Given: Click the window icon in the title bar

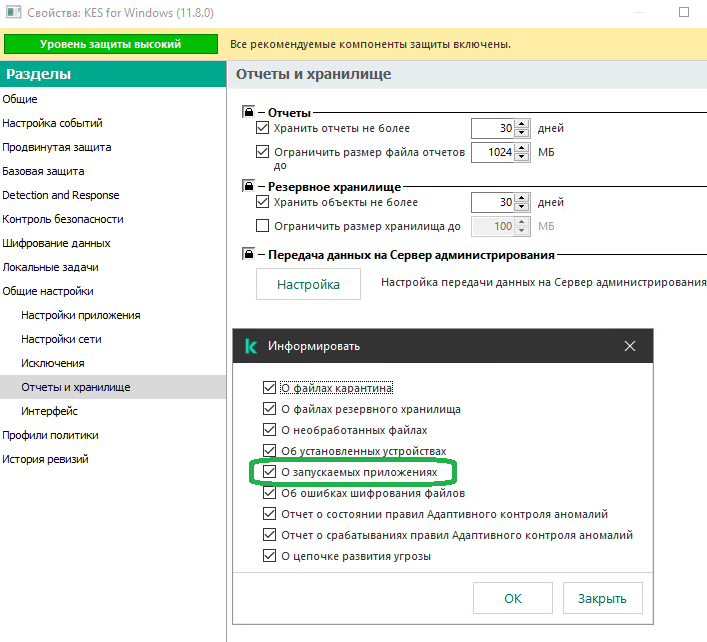Looking at the screenshot, I should [13, 12].
